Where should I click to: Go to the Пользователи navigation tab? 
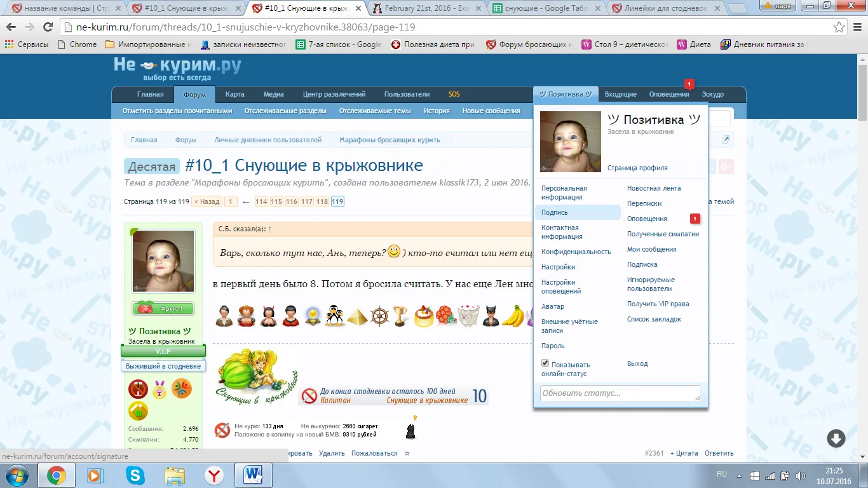(x=407, y=94)
